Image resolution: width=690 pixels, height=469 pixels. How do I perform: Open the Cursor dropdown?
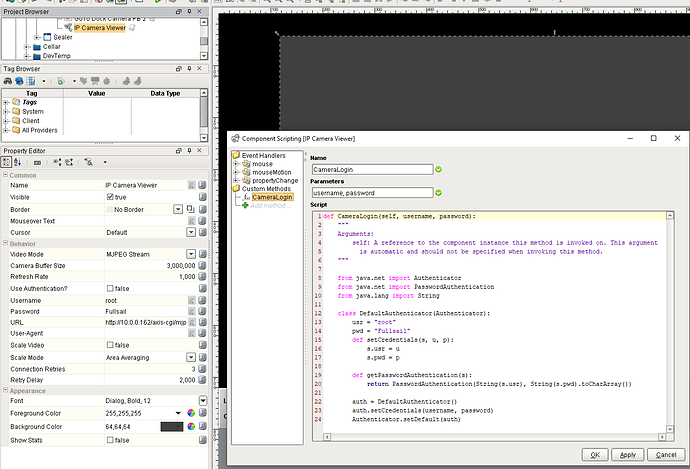tap(191, 232)
